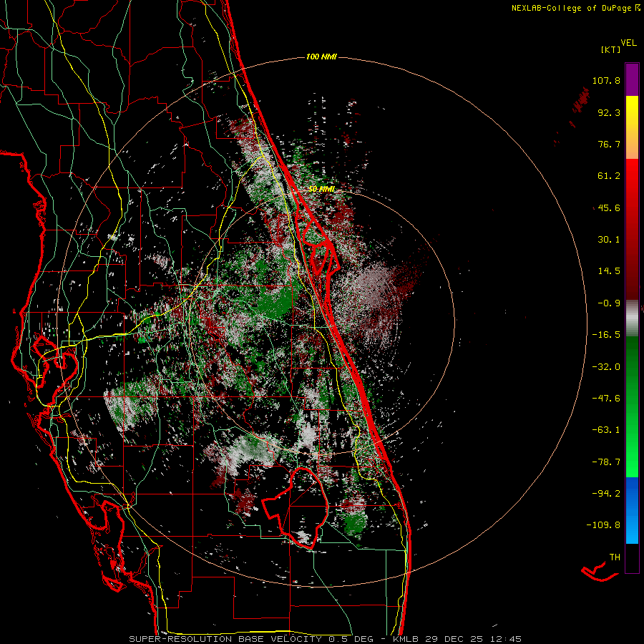This screenshot has height=644, width=644.
Task: Pick the black TH segment of color bar
Action: point(632,558)
